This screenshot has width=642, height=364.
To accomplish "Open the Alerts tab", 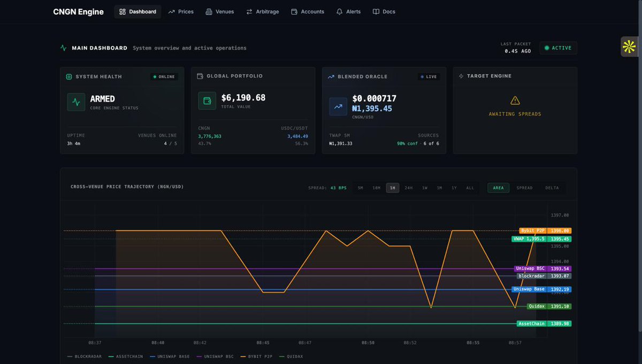I will pyautogui.click(x=348, y=12).
